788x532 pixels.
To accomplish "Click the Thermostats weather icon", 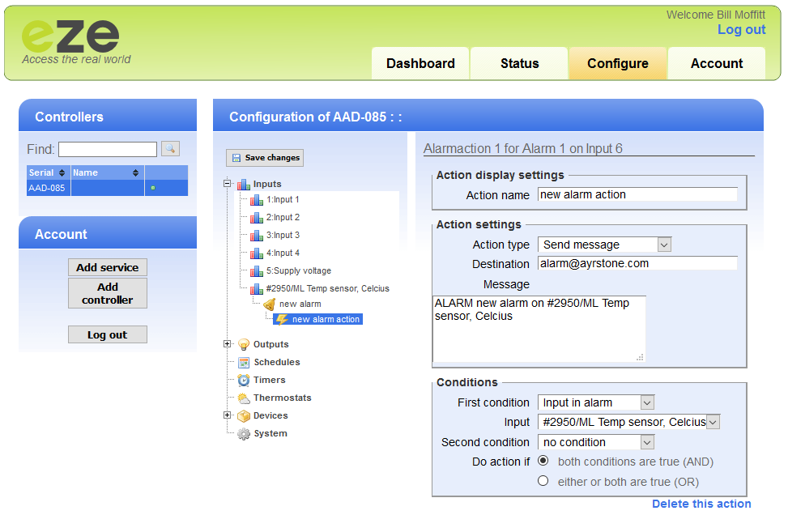I will coord(244,398).
